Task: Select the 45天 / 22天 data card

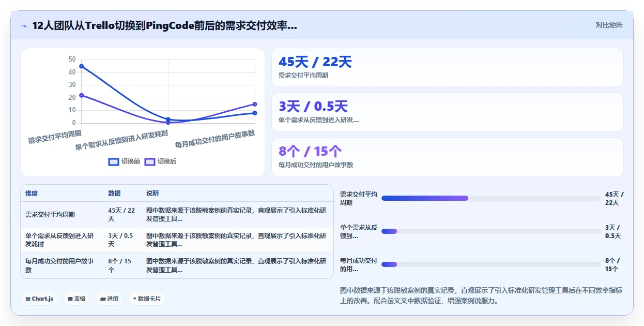Action: click(447, 67)
